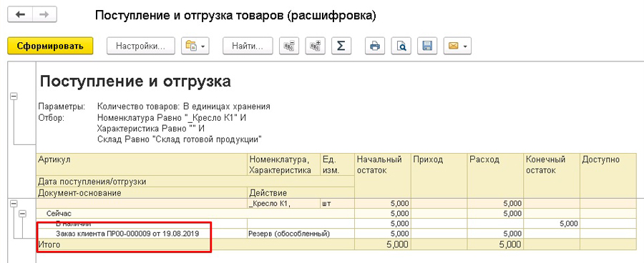Click the Найти... search button

click(x=248, y=46)
